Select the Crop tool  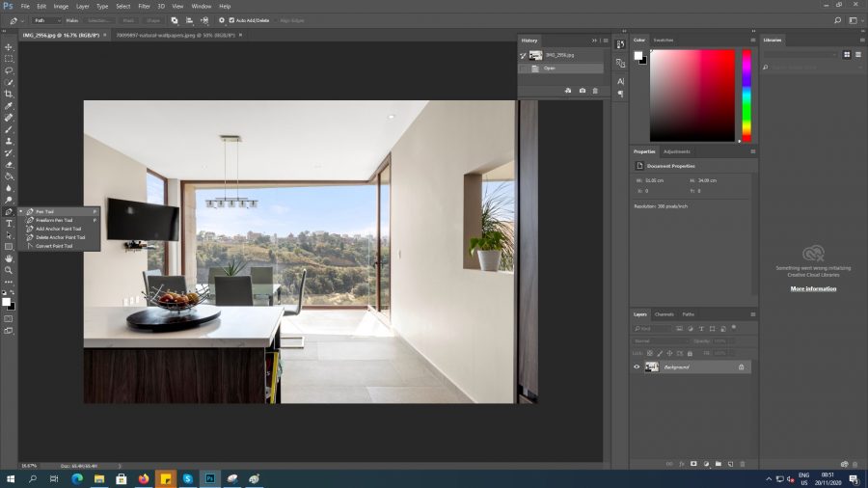[9, 95]
